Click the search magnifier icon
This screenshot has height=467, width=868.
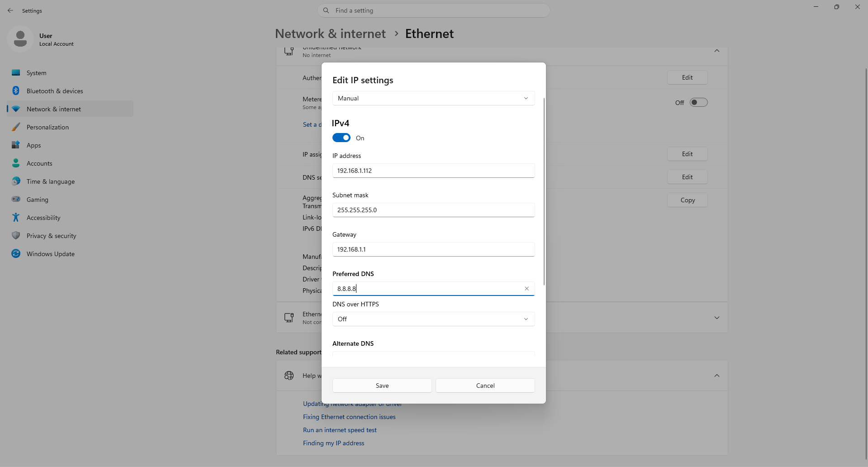pos(326,10)
